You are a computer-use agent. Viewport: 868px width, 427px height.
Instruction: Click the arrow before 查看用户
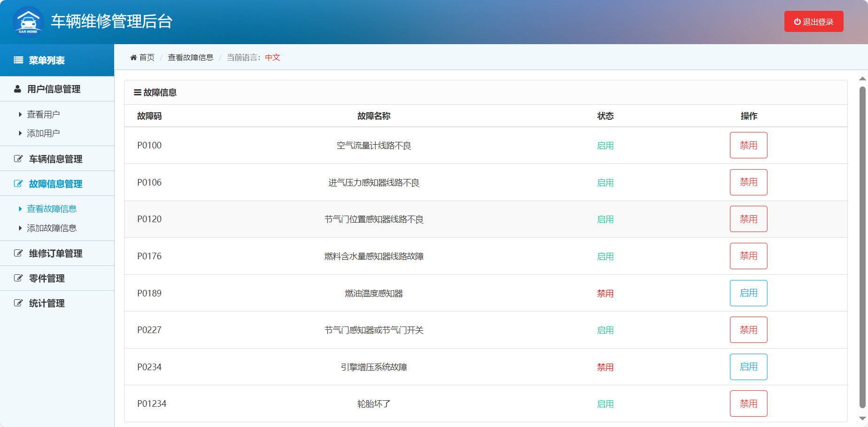click(x=20, y=114)
